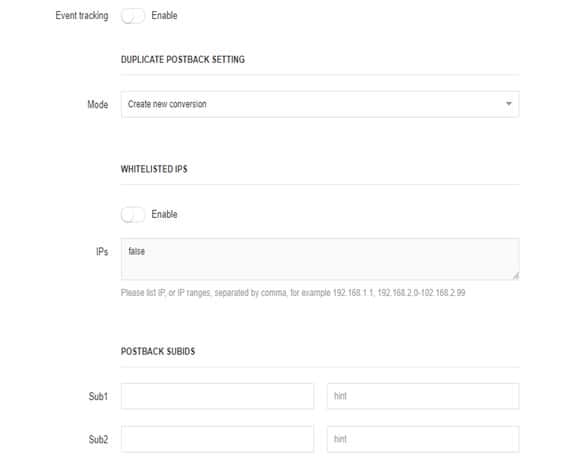Click the Mode field label
Viewport: 586px width, 463px height.
point(98,105)
